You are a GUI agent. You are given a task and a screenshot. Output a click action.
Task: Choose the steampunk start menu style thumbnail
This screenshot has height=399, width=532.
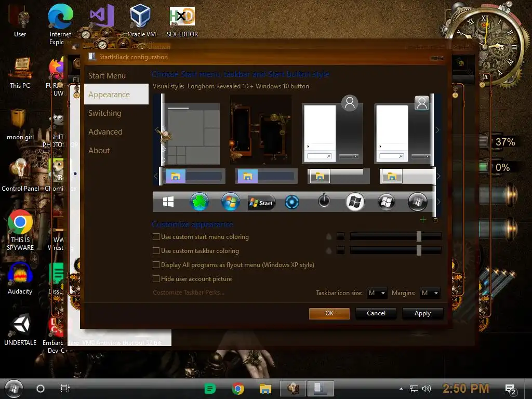click(x=261, y=129)
